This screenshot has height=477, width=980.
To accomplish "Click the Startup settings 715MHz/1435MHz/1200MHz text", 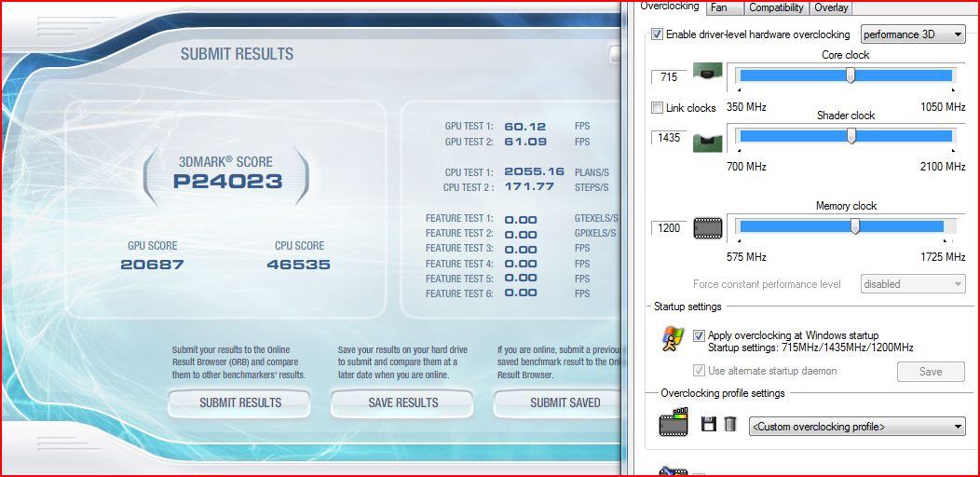I will [810, 347].
